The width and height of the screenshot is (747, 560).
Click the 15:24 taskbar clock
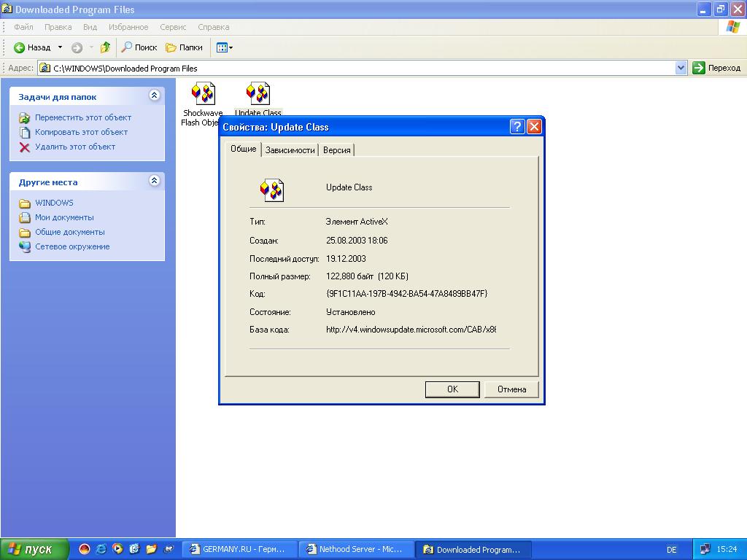[727, 550]
